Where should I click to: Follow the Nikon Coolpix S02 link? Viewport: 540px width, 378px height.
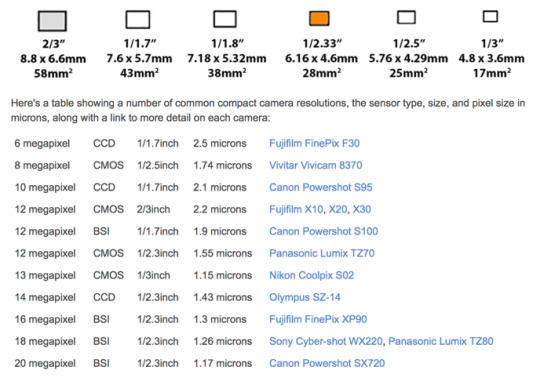tap(312, 275)
